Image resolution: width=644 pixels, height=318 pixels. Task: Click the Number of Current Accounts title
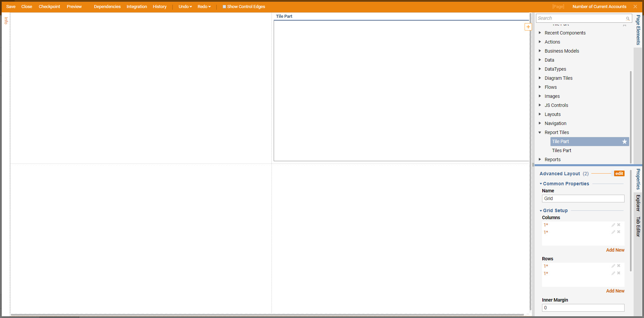[x=599, y=7]
